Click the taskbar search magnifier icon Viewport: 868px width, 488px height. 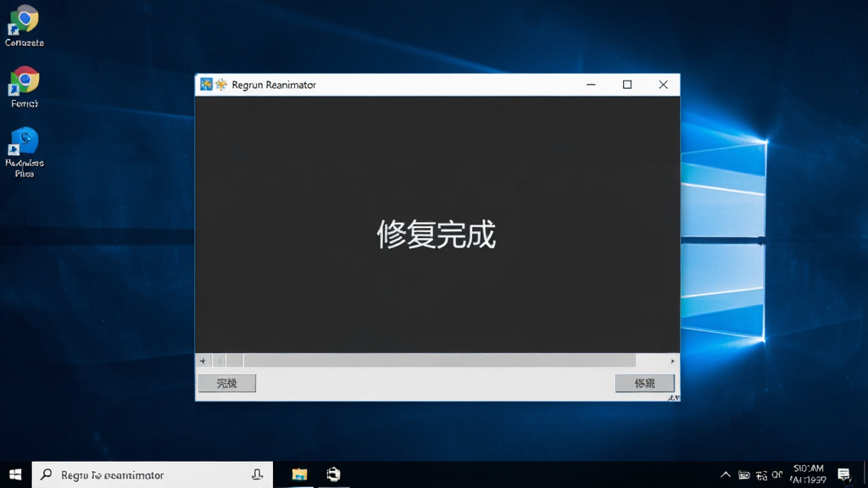(x=47, y=474)
